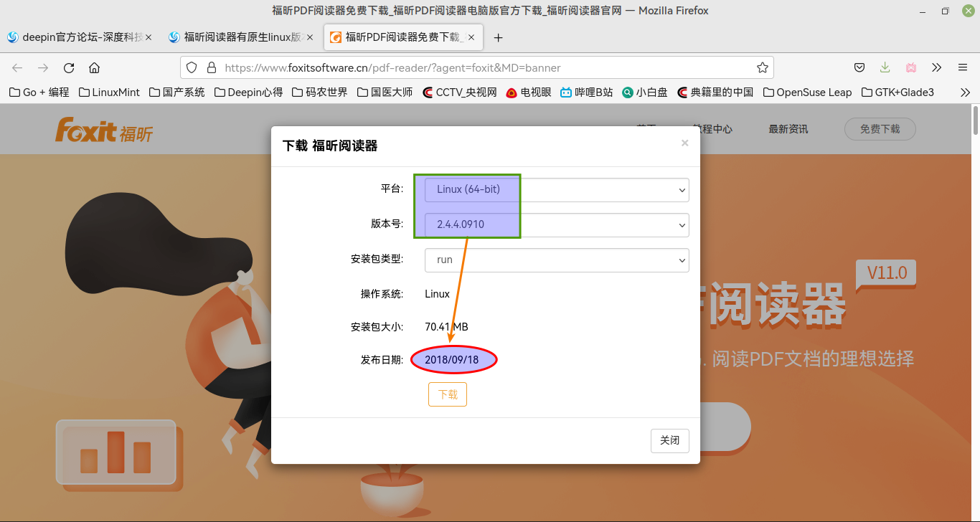Reload the page with the refresh icon
Viewport: 980px width, 522px height.
coord(68,67)
